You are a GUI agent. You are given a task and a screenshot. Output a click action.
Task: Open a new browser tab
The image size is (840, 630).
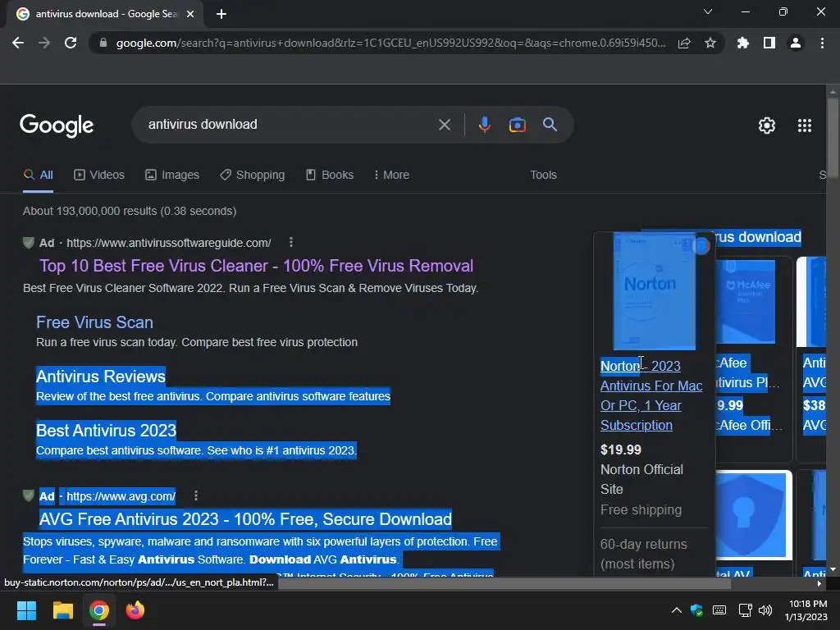[221, 14]
